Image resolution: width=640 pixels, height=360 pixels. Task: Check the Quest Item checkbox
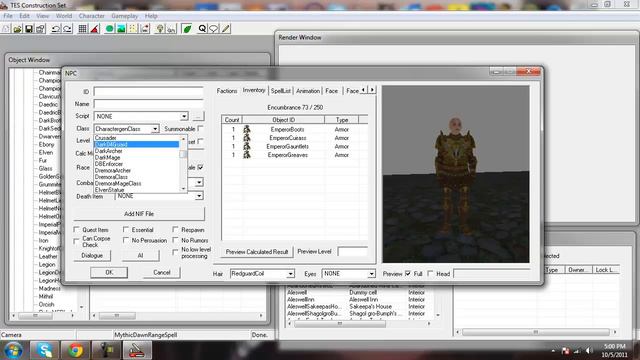tap(76, 229)
